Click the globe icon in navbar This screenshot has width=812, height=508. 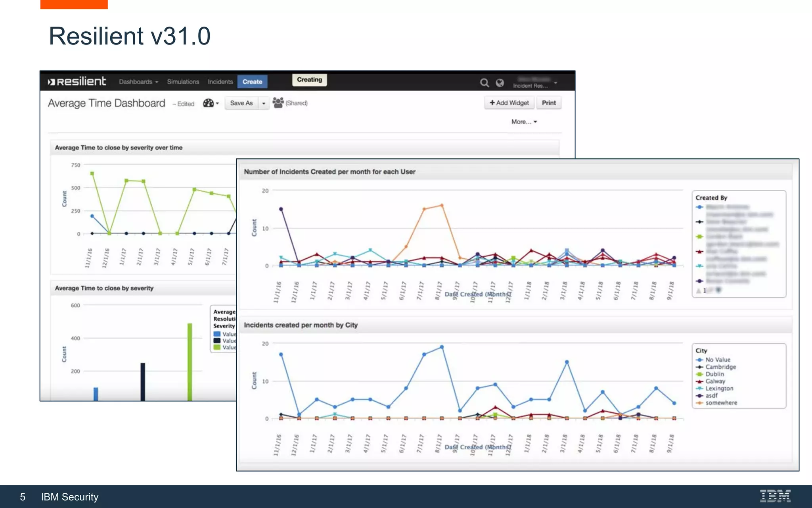click(x=500, y=83)
